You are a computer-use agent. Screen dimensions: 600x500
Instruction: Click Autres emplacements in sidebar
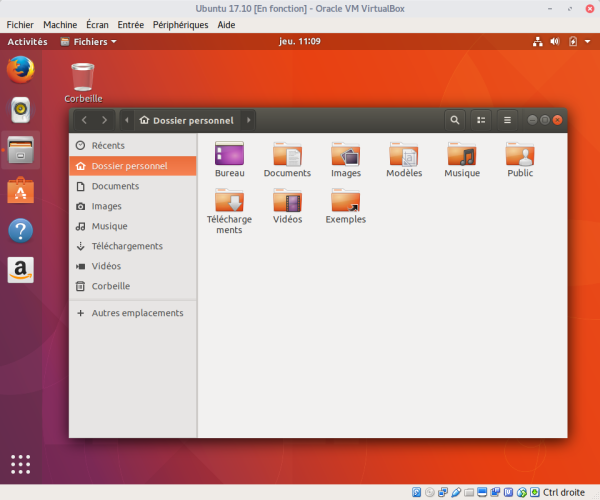click(x=137, y=313)
